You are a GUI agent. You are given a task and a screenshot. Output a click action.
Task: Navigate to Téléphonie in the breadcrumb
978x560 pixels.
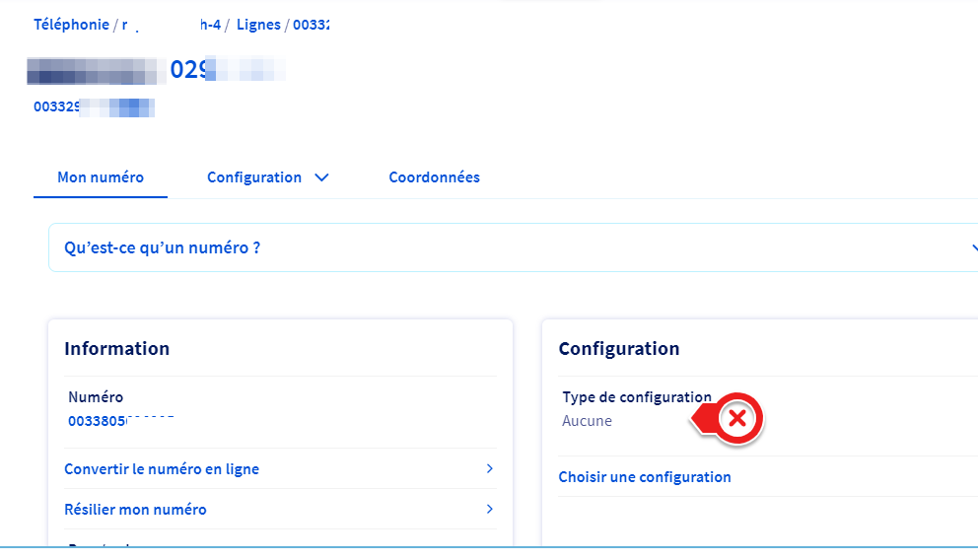[71, 25]
